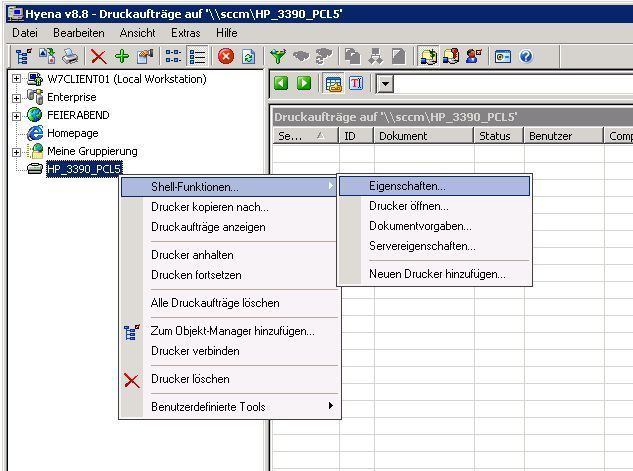
Task: Click the greyed blank page toolbar icon
Action: click(x=399, y=57)
